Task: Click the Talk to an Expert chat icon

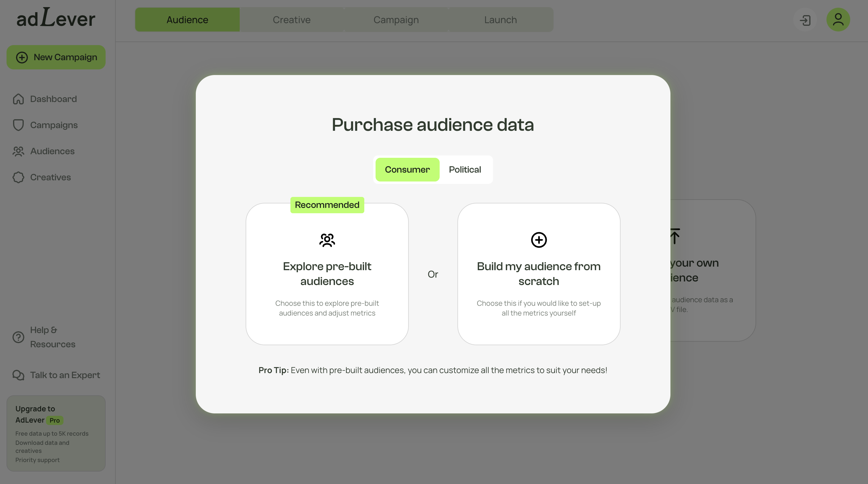Action: pyautogui.click(x=18, y=375)
